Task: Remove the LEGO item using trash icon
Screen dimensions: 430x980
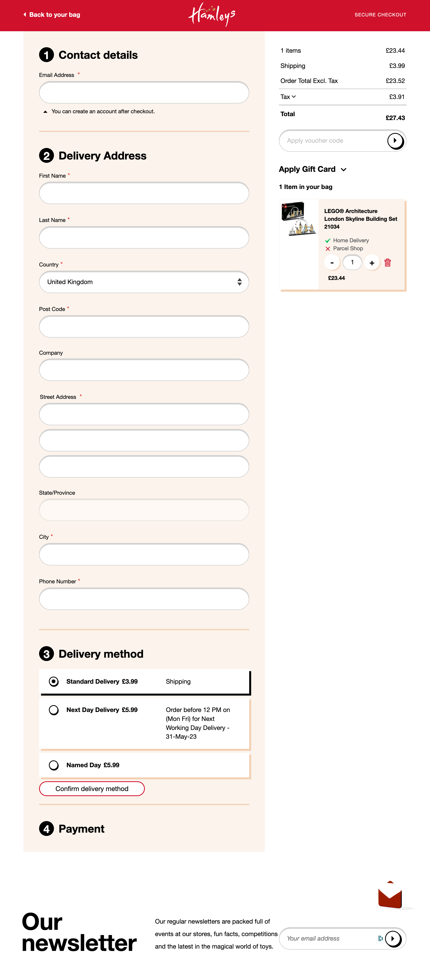Action: [x=388, y=262]
